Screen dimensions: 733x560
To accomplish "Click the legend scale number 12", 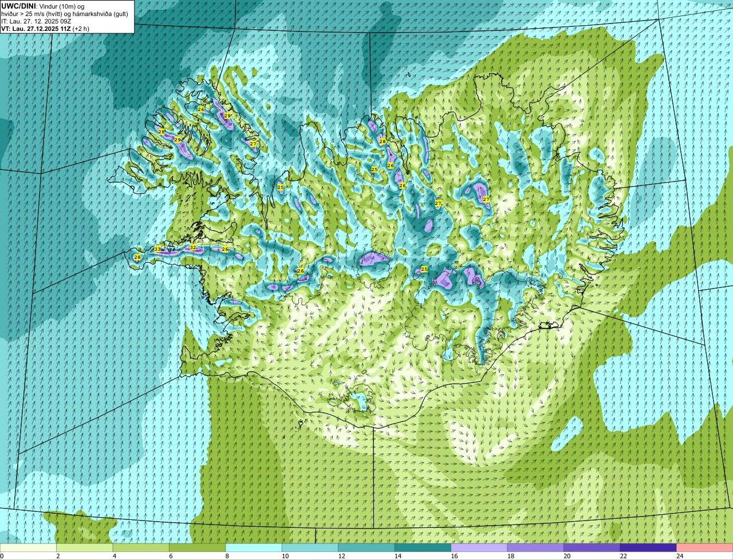I will 341,556.
